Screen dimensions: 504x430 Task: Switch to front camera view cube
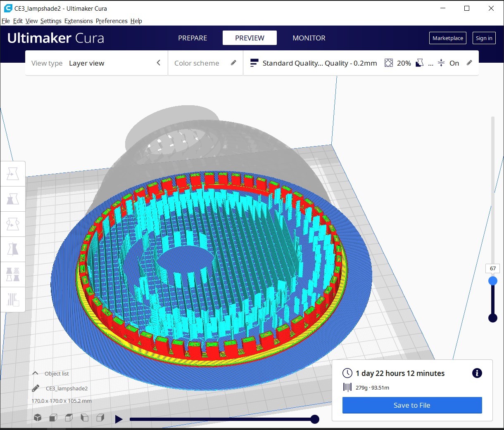[x=53, y=418]
